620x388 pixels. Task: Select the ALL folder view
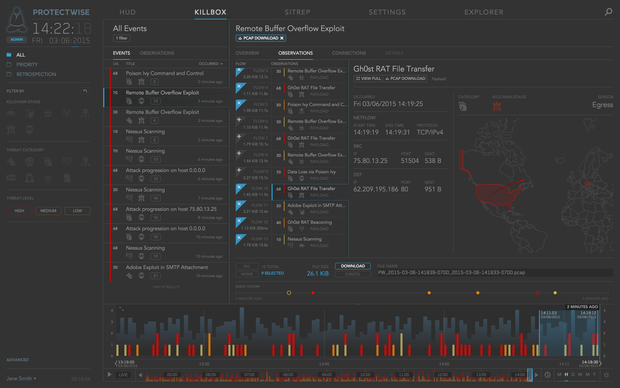[21, 55]
